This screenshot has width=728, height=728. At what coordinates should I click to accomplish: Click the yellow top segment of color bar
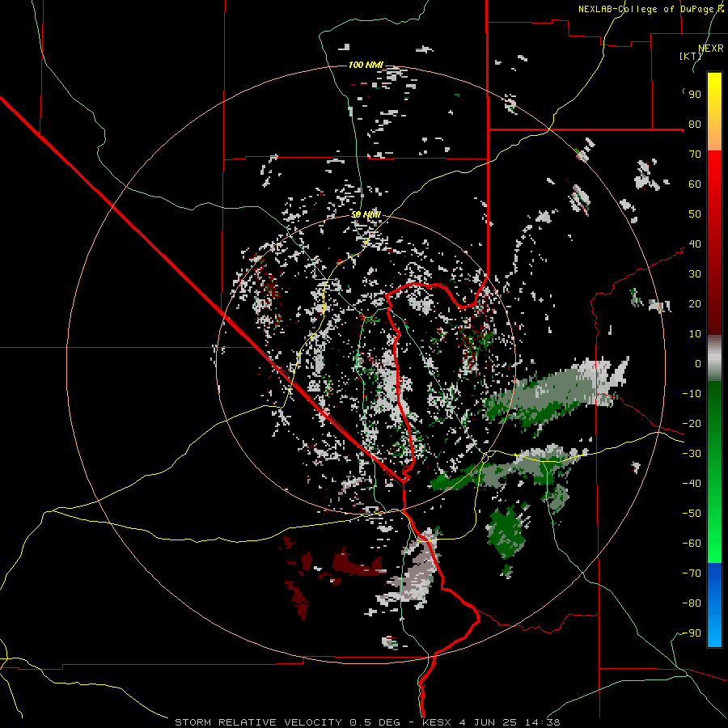714,112
